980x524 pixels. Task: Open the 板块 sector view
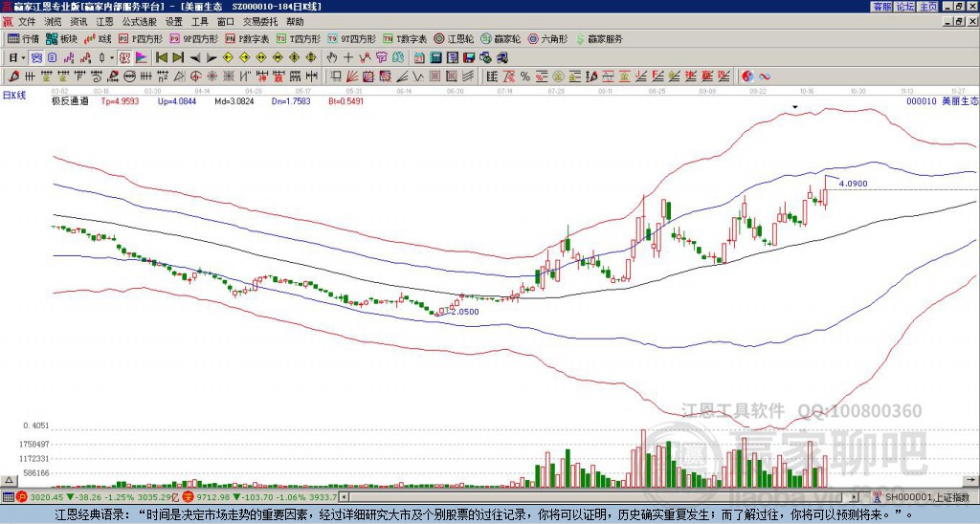(x=61, y=38)
